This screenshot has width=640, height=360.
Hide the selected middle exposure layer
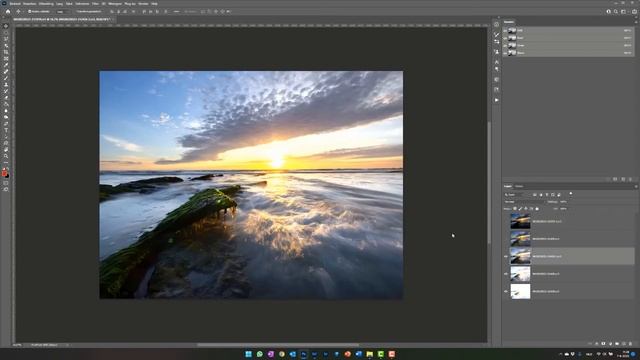(x=506, y=256)
